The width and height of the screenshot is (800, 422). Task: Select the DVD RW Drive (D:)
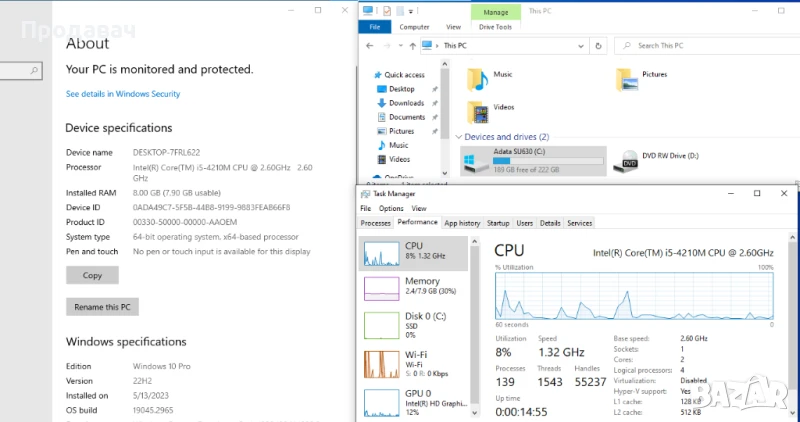click(x=665, y=159)
